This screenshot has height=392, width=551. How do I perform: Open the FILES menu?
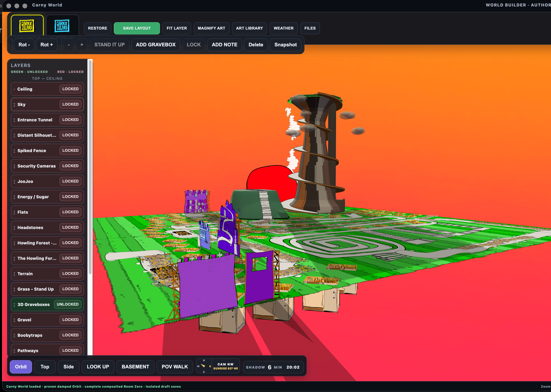click(310, 28)
